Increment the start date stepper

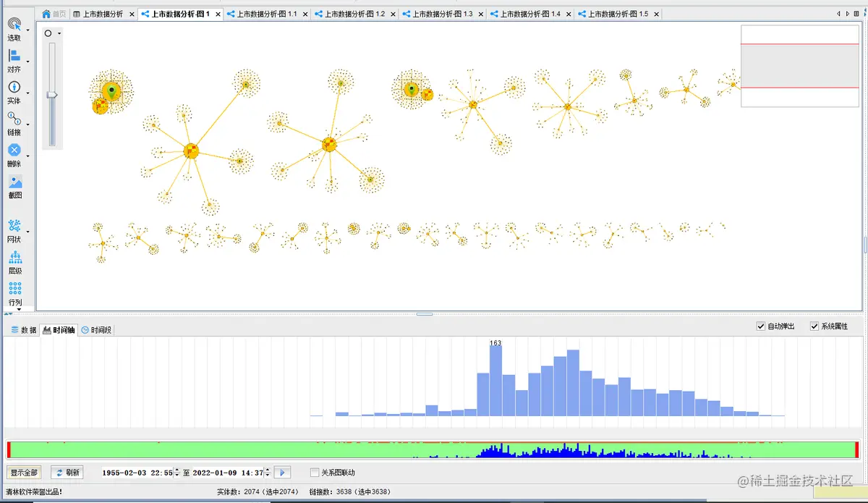177,470
